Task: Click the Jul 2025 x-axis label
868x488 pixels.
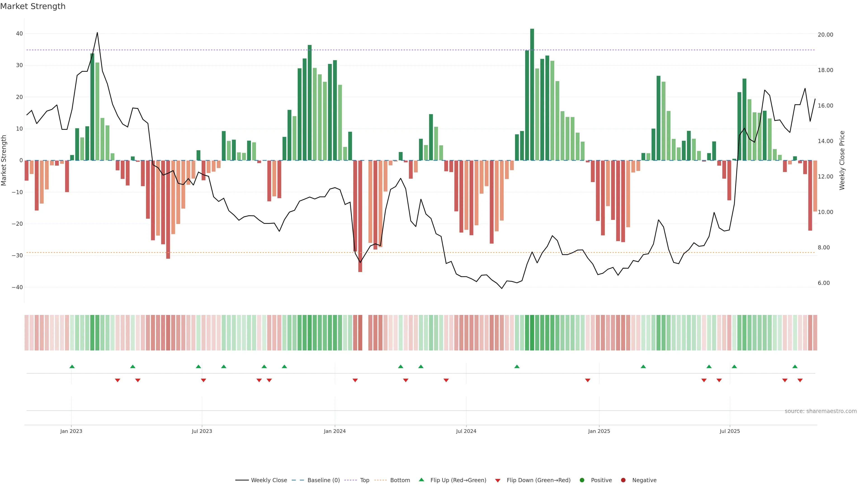Action: point(729,431)
